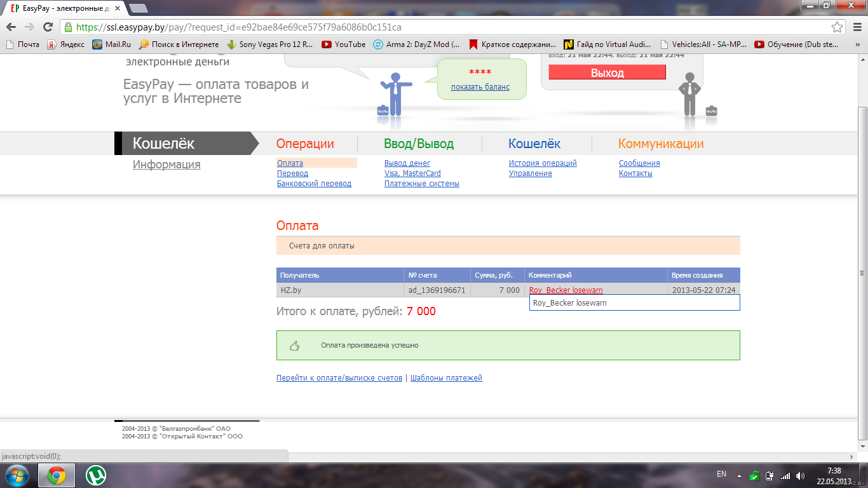Screen dimensions: 868x488
Task: Click the Получатель column header
Action: pos(340,275)
